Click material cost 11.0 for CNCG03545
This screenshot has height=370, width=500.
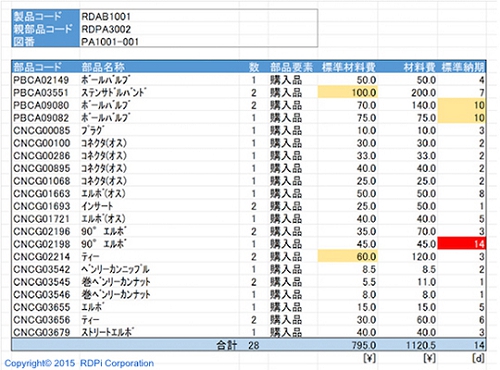tap(427, 282)
